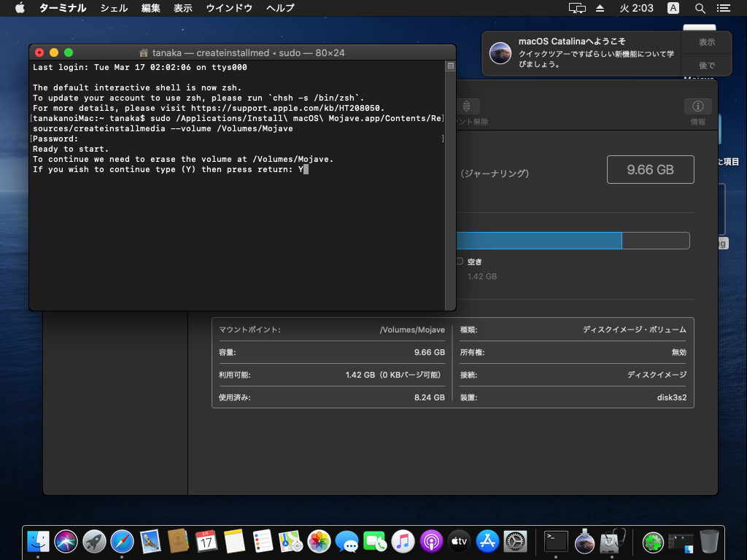
Task: Click ディスクイメージ・ボリューム type value
Action: (x=635, y=330)
